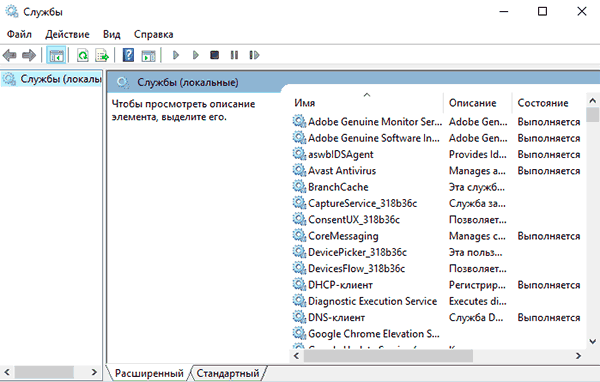Click gear icon of Adobe Genuine Software Integrity
This screenshot has height=382, width=600.
(299, 138)
